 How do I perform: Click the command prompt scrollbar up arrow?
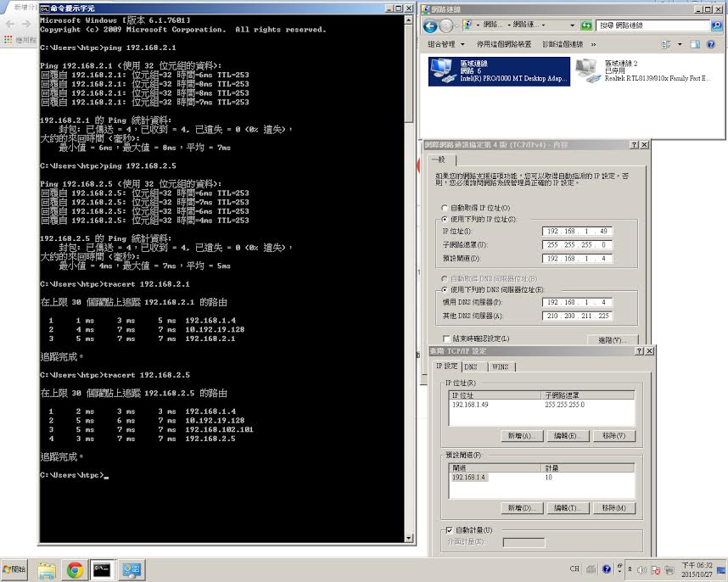click(x=409, y=20)
